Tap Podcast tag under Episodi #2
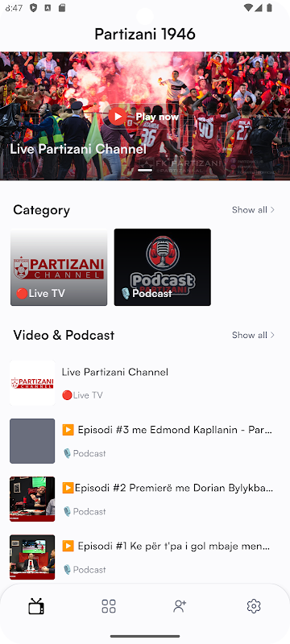The image size is (290, 644). (85, 511)
